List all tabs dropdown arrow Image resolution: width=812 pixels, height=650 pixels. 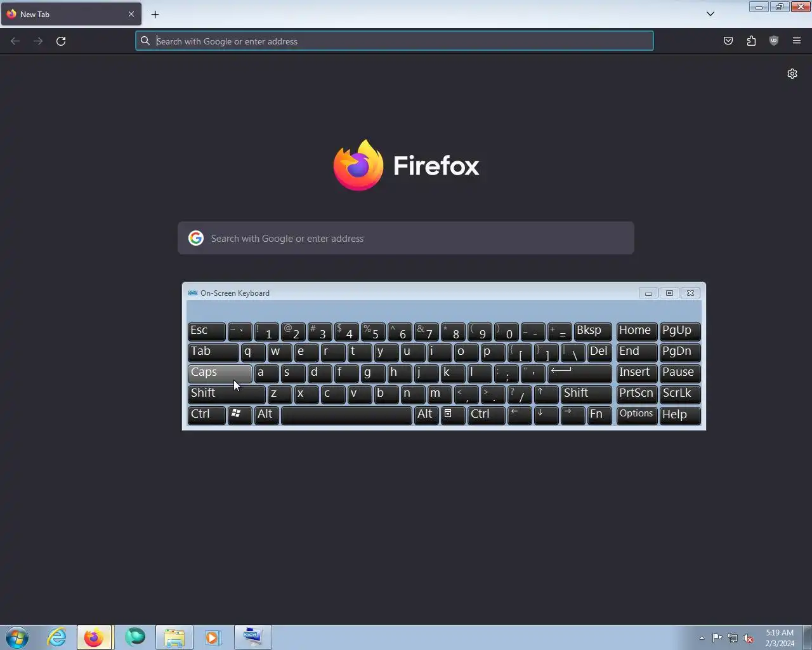(710, 14)
